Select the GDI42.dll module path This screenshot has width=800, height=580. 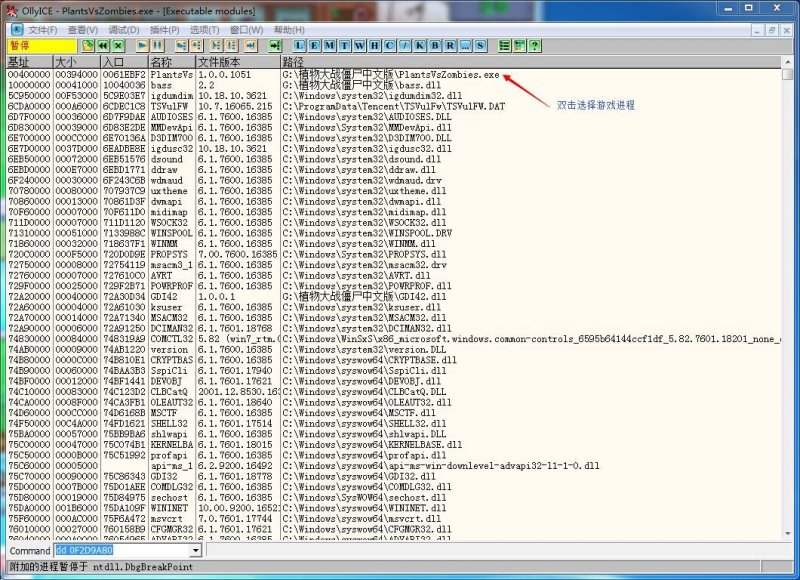(364, 296)
